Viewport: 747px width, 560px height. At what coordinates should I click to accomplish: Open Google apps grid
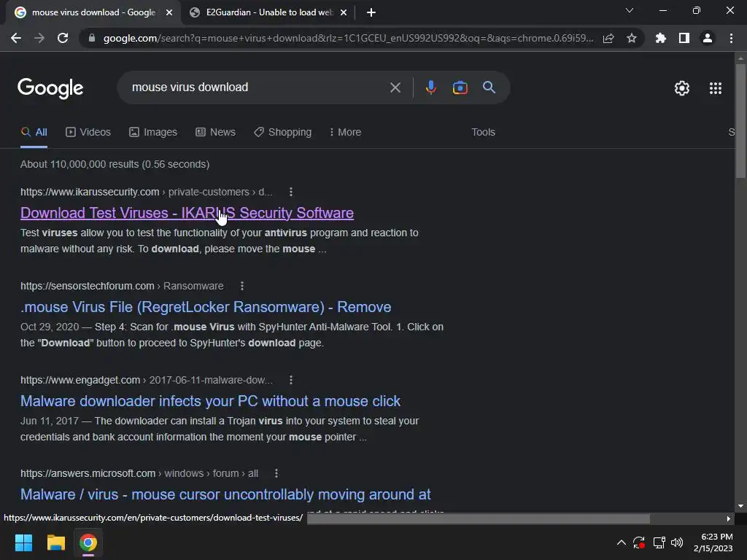716,88
